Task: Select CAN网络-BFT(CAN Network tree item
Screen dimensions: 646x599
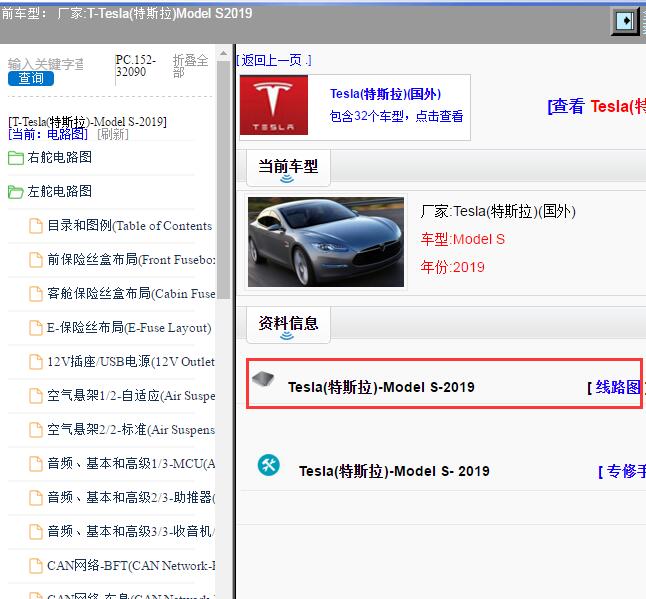Action: (x=131, y=566)
